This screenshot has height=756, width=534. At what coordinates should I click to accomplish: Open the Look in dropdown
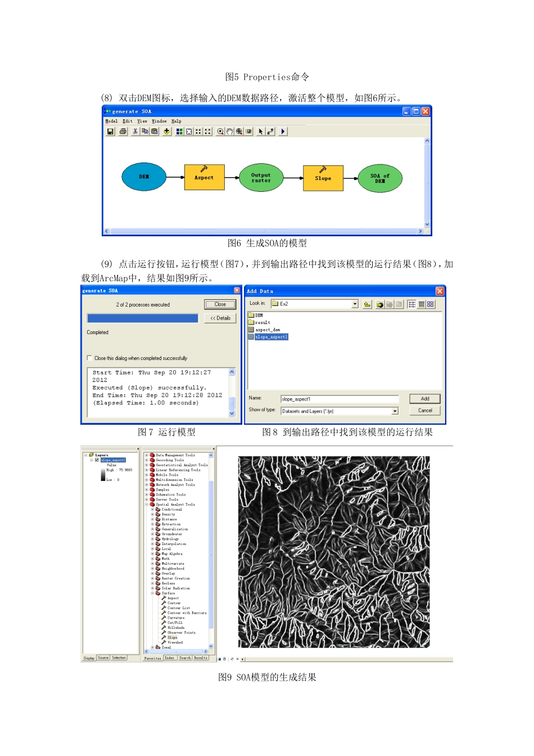(x=355, y=304)
